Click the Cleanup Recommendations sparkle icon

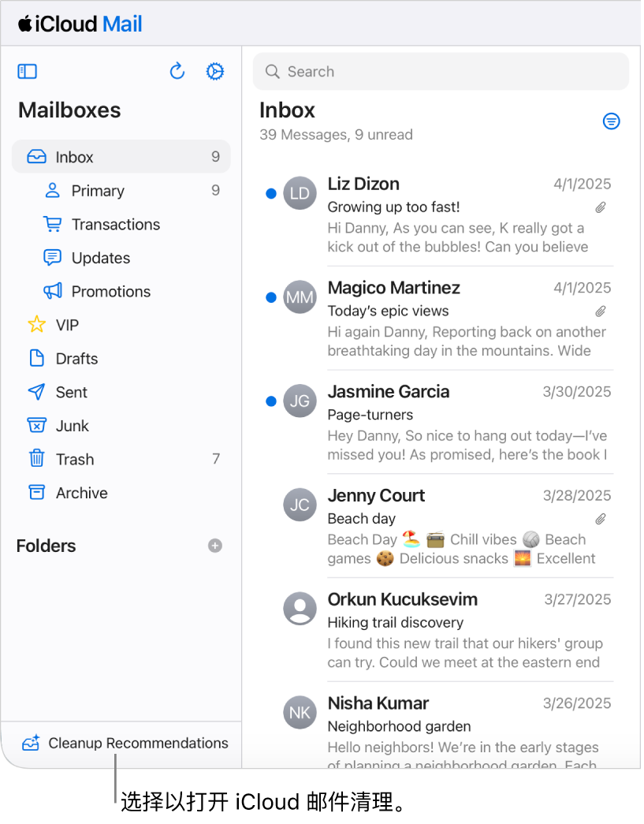[x=31, y=743]
